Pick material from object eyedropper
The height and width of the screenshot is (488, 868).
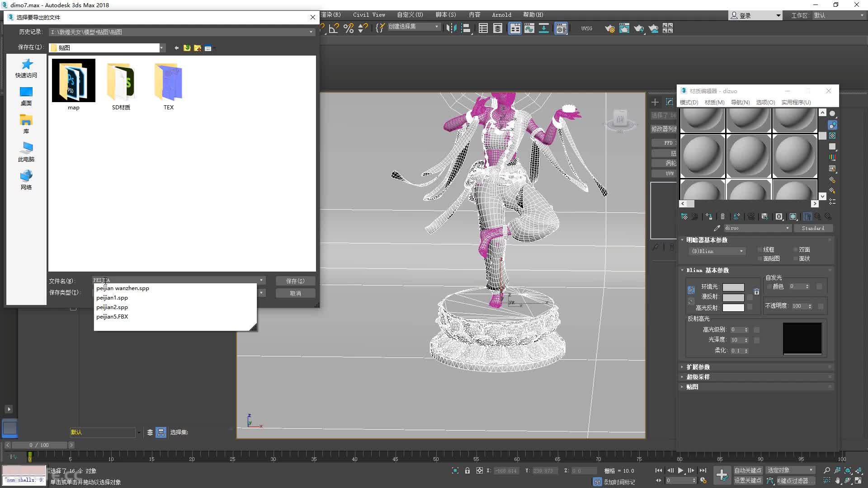pyautogui.click(x=717, y=228)
